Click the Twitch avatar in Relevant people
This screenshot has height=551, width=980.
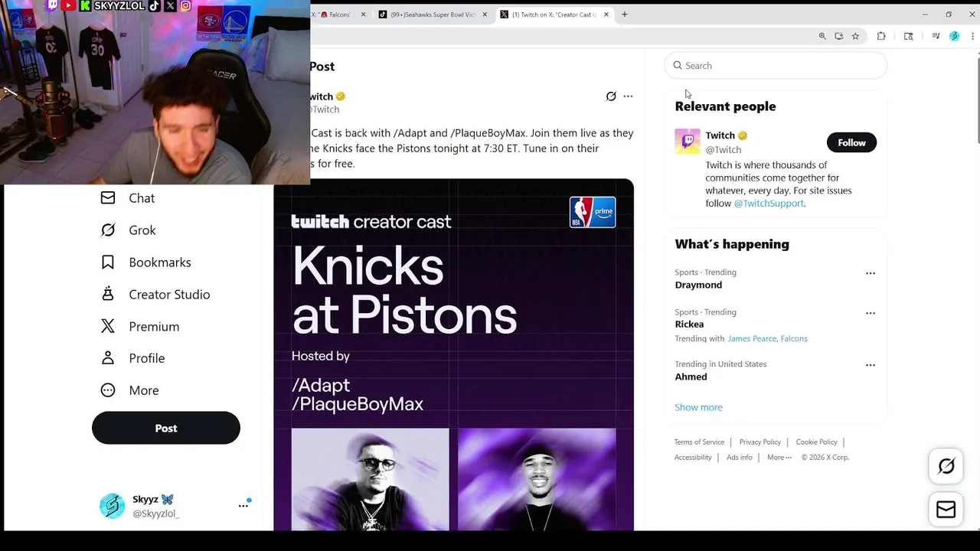click(688, 142)
